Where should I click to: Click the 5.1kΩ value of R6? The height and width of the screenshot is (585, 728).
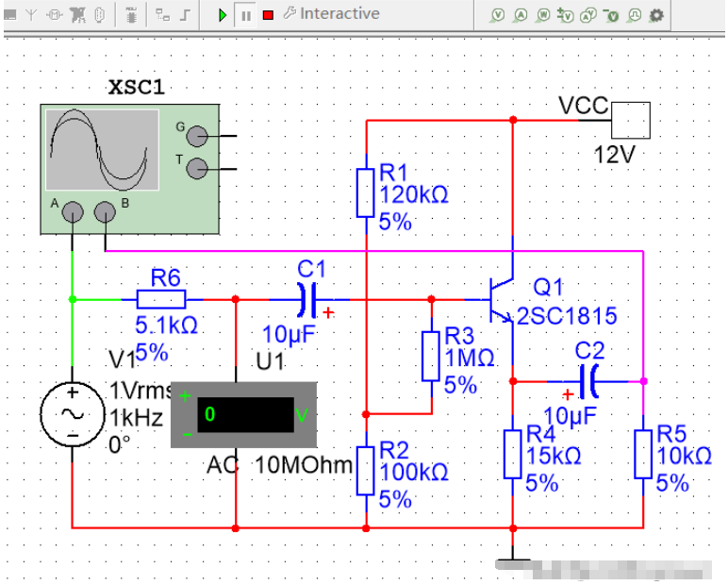click(166, 326)
